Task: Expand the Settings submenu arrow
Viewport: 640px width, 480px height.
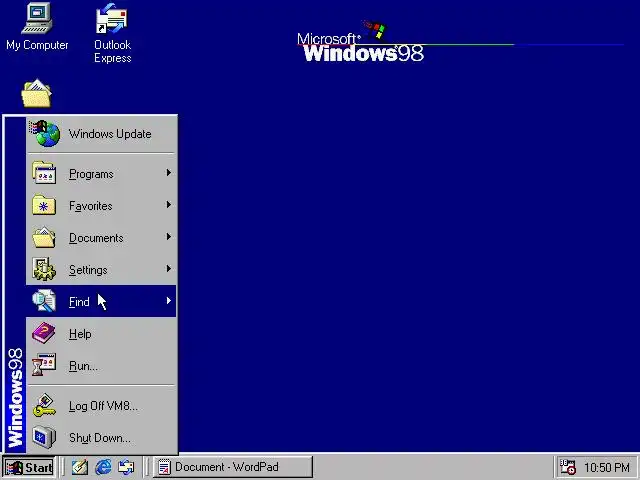Action: pyautogui.click(x=169, y=269)
